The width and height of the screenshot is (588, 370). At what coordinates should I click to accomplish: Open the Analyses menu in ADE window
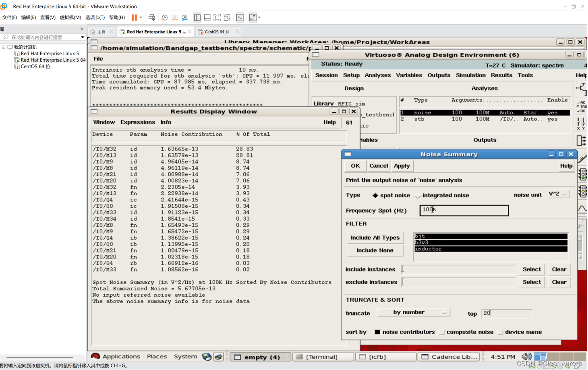click(377, 75)
